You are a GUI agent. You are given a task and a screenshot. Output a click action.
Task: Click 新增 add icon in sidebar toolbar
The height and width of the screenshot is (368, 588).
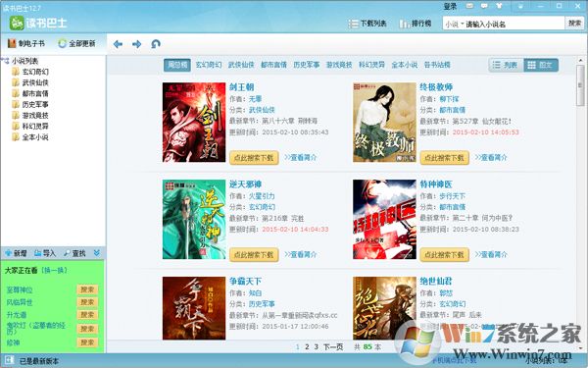(x=16, y=253)
